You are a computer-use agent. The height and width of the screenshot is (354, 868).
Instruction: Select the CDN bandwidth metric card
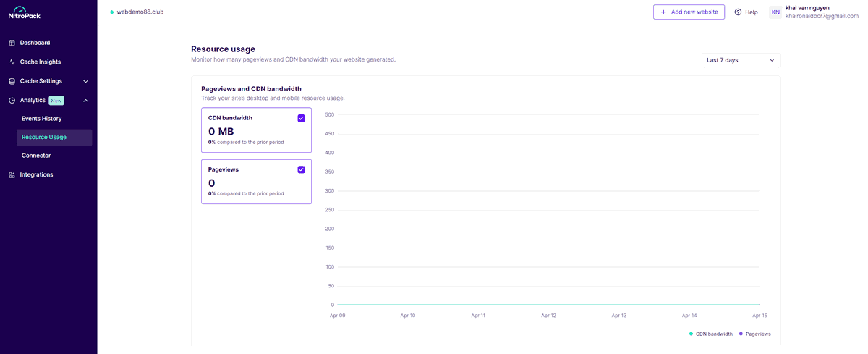[256, 130]
